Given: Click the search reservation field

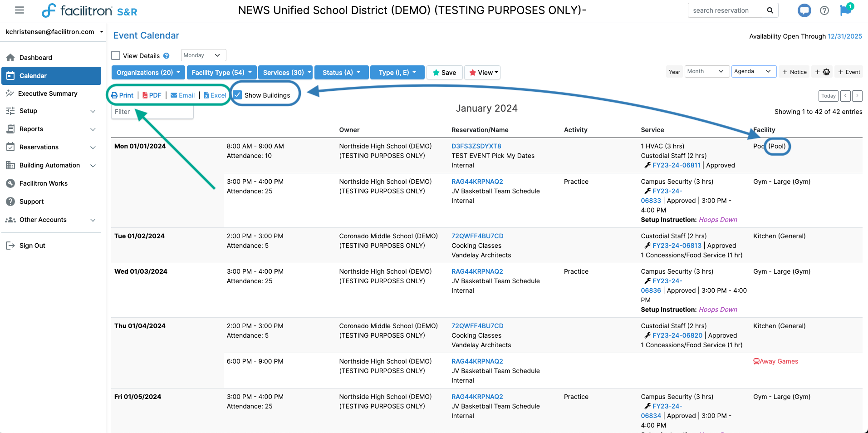Looking at the screenshot, I should coord(725,10).
